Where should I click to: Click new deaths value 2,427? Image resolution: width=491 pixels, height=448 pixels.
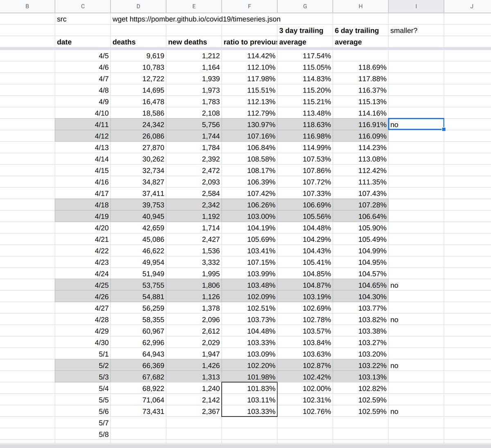point(194,239)
